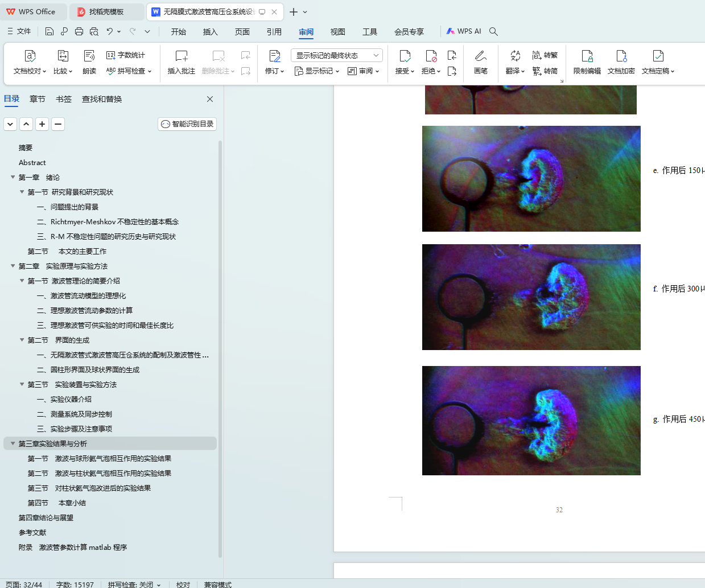The image size is (705, 588).
Task: Switch to the 开始 ribbon tab
Action: tap(179, 32)
